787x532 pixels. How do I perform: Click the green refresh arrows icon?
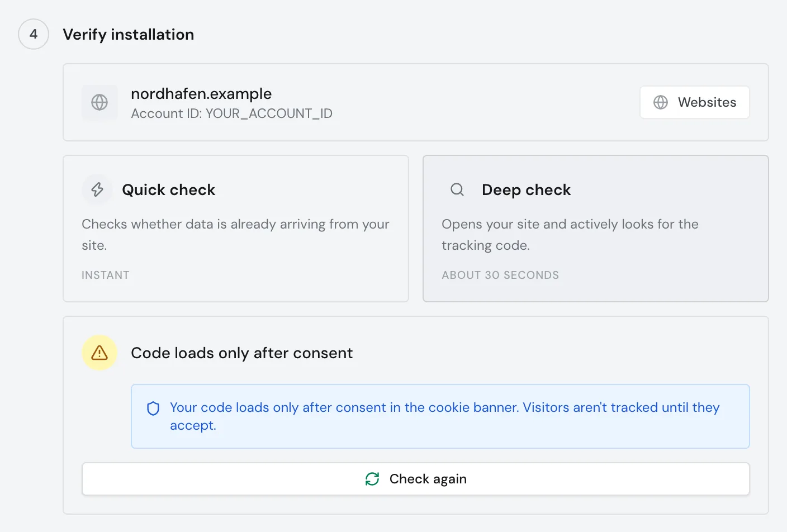click(x=372, y=479)
